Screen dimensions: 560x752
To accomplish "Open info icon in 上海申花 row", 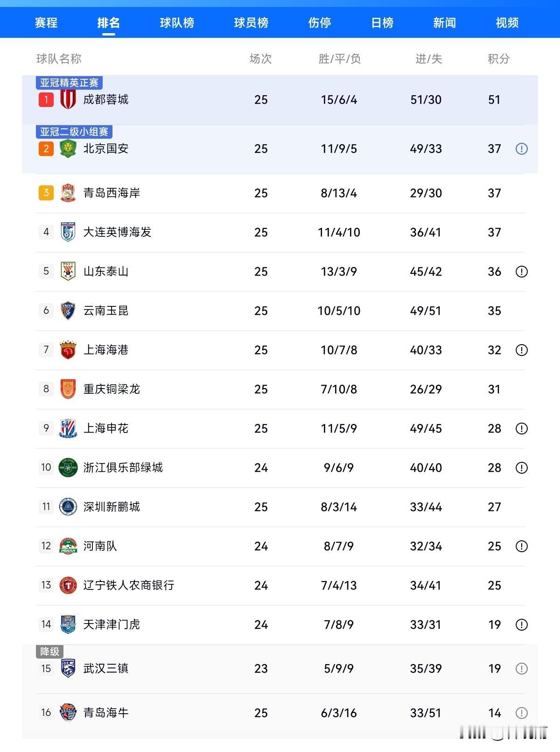I will 521,428.
